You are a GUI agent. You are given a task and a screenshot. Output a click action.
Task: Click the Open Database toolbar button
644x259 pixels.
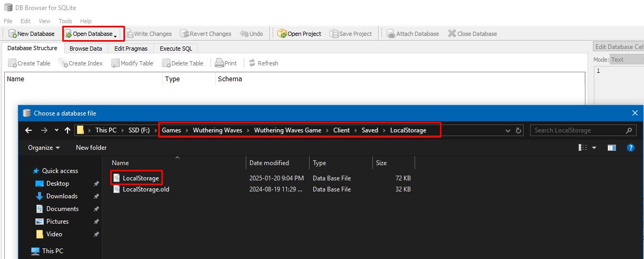[x=88, y=34]
